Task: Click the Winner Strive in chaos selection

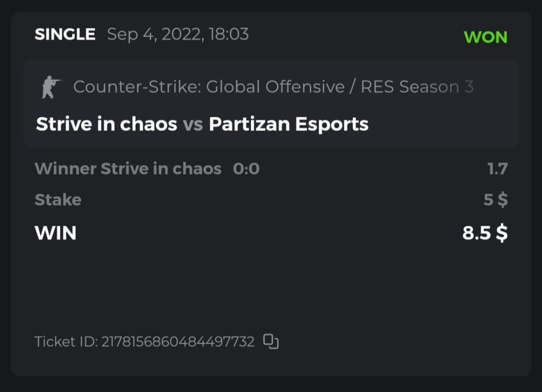Action: tap(128, 169)
